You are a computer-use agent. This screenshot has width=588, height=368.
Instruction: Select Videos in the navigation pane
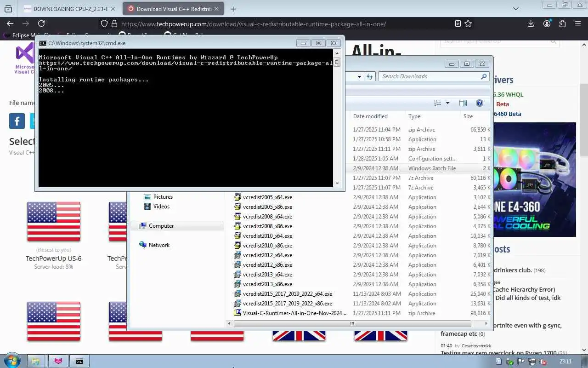point(161,207)
